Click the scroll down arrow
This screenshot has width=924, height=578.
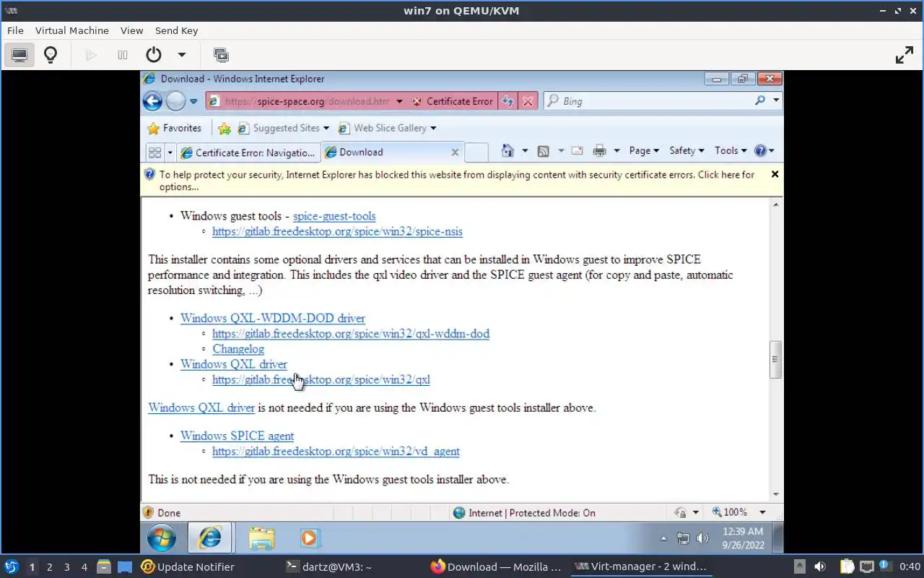[x=776, y=494]
